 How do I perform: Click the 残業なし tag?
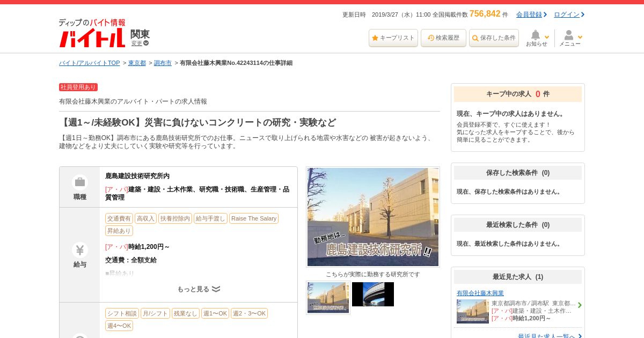click(186, 313)
